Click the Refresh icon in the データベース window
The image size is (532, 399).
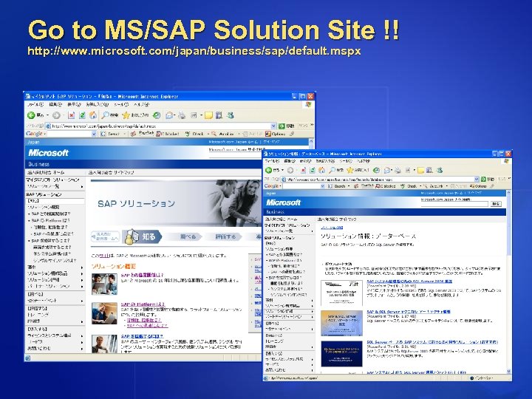pos(313,170)
